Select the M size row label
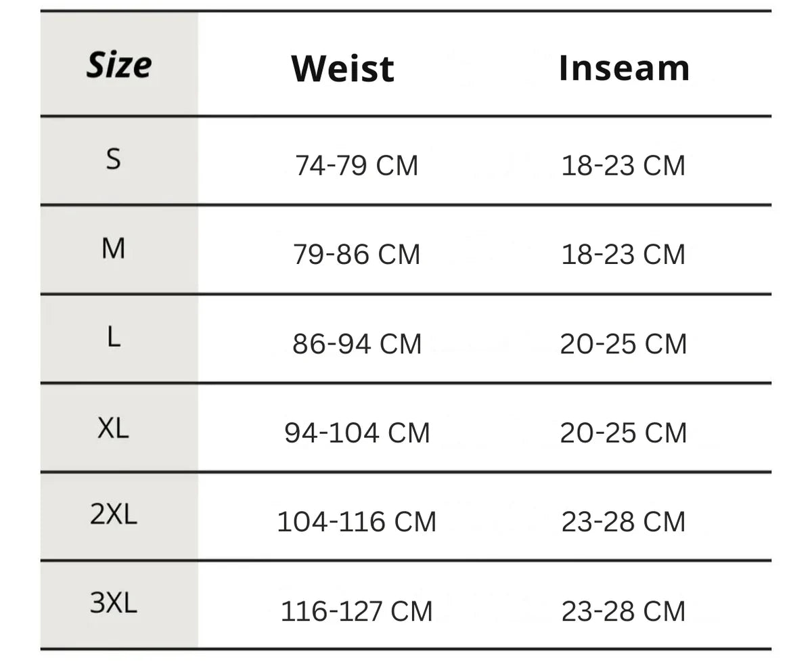 click(x=113, y=249)
